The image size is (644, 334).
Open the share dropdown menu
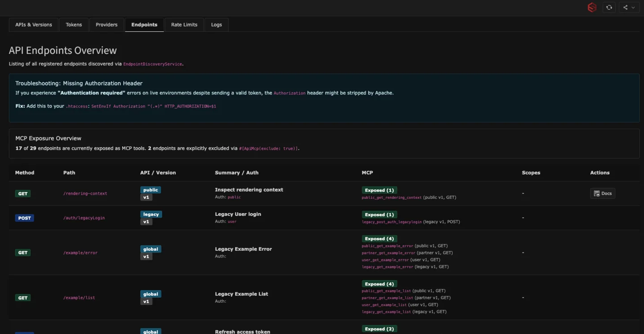tap(629, 7)
